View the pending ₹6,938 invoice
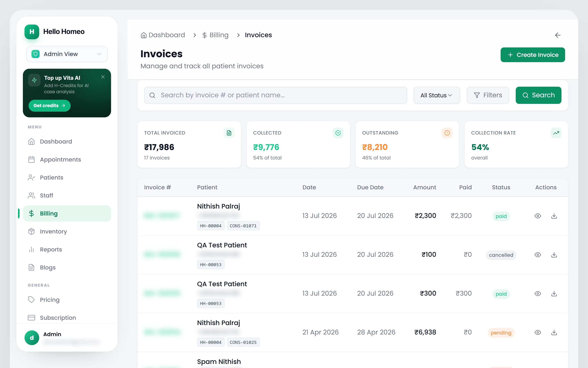Screen dimensions: 588x368 538,332
